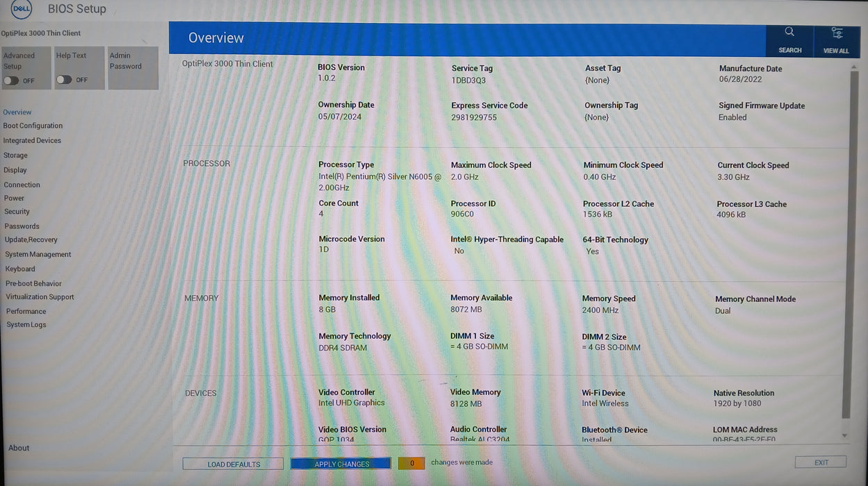Image resolution: width=868 pixels, height=486 pixels.
Task: Click the Minimum Clock Speed 0.40 GHz value
Action: click(600, 177)
